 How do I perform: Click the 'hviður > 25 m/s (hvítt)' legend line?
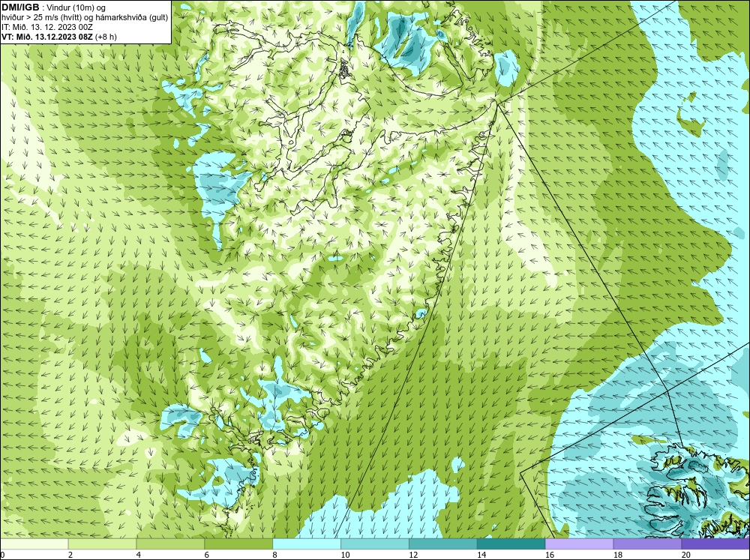pyautogui.click(x=85, y=17)
